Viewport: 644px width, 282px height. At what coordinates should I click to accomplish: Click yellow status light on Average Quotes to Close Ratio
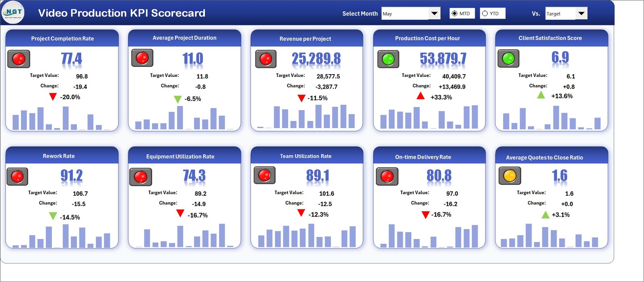pyautogui.click(x=510, y=176)
